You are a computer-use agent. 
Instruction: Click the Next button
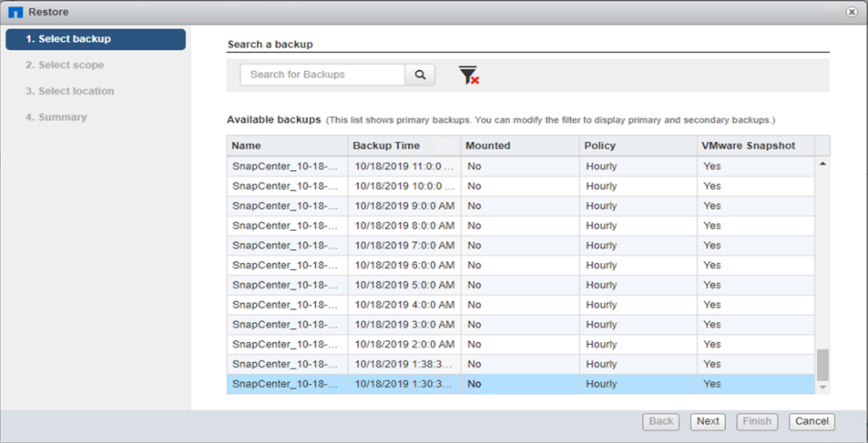point(708,421)
